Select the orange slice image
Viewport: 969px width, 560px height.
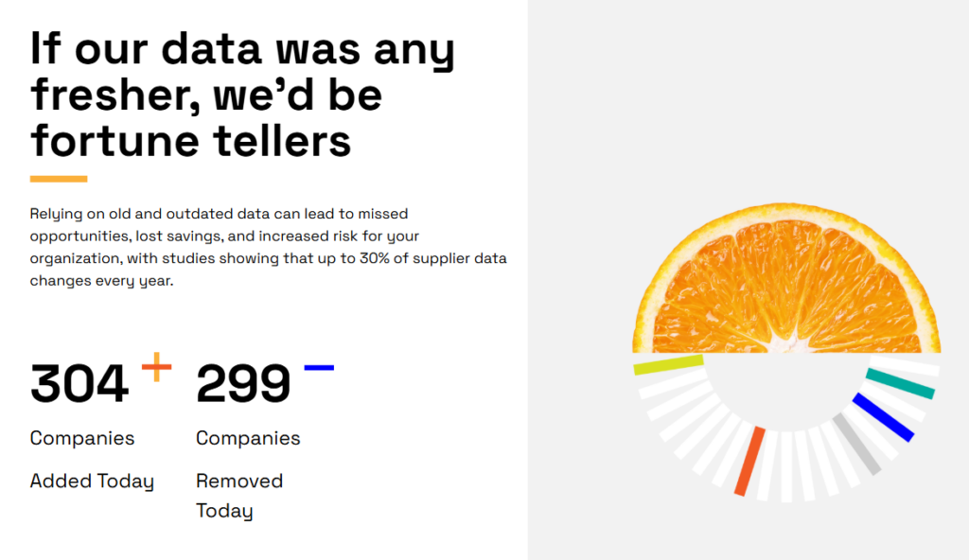click(x=786, y=278)
